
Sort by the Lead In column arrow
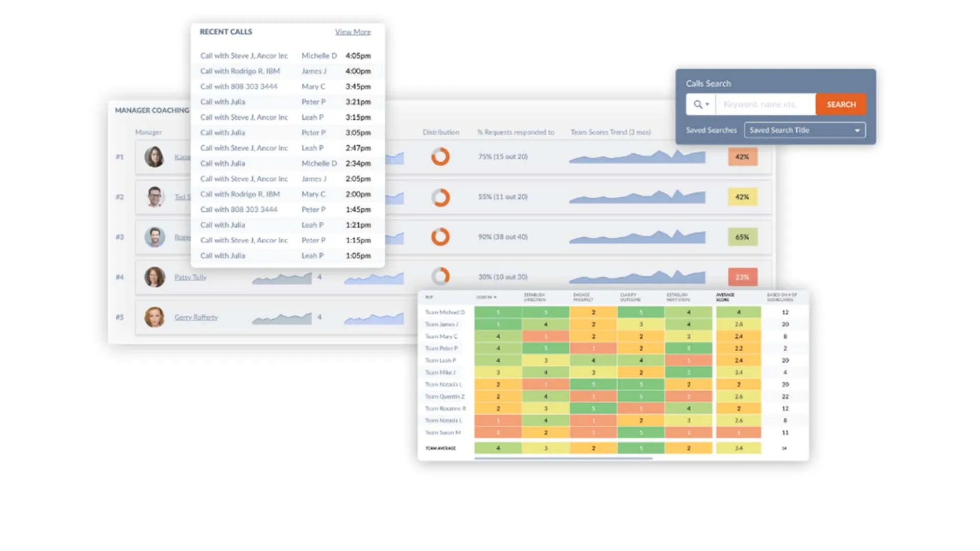pyautogui.click(x=495, y=297)
